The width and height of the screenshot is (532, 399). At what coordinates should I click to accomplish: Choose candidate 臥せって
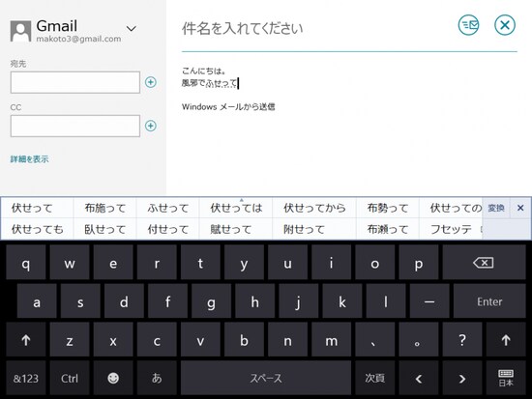point(105,229)
